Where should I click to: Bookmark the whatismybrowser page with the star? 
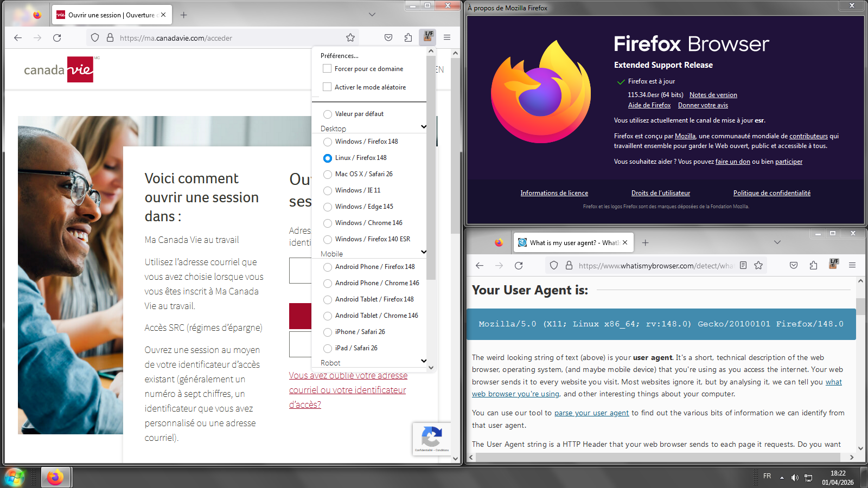(758, 265)
